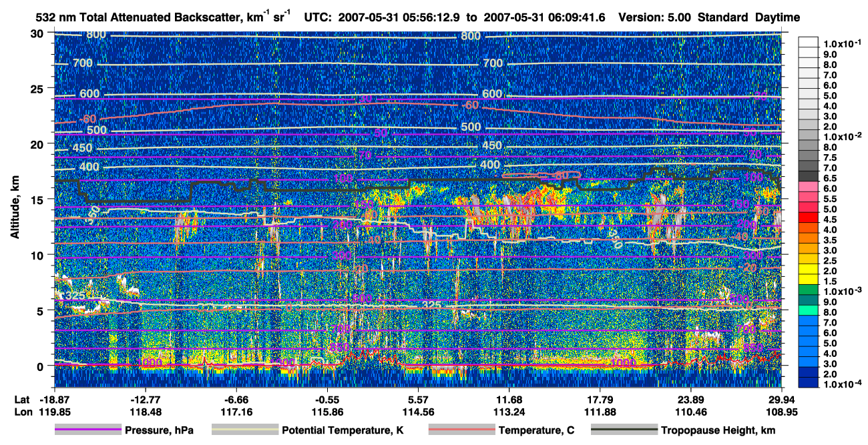Click the '500' contour label in the right half
The width and height of the screenshot is (868, 445).
(471, 127)
